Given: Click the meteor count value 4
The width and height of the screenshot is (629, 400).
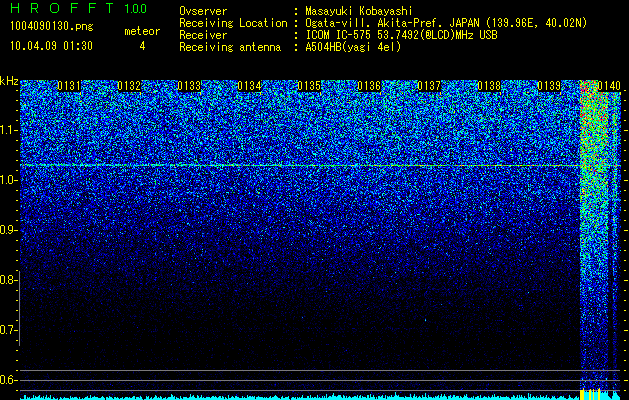Looking at the screenshot, I should pyautogui.click(x=142, y=46).
